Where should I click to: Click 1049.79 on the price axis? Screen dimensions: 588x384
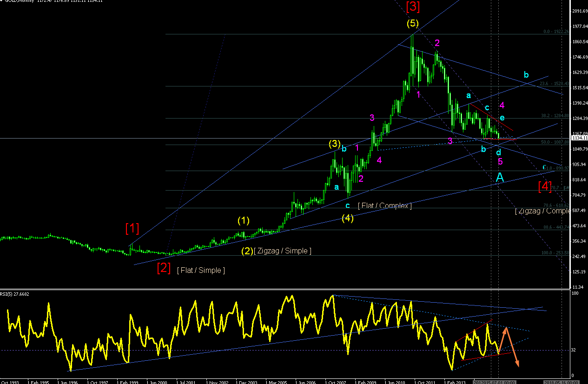pyautogui.click(x=579, y=149)
